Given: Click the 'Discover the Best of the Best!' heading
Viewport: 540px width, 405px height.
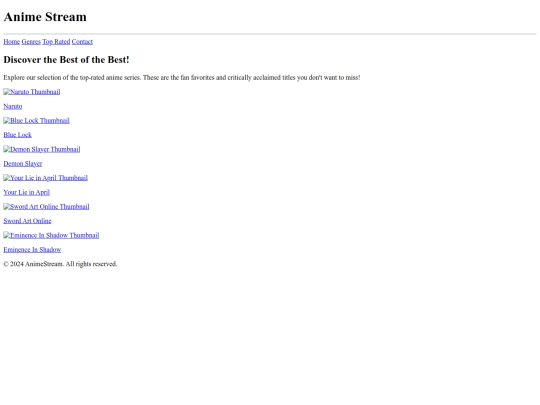Looking at the screenshot, I should [66, 60].
